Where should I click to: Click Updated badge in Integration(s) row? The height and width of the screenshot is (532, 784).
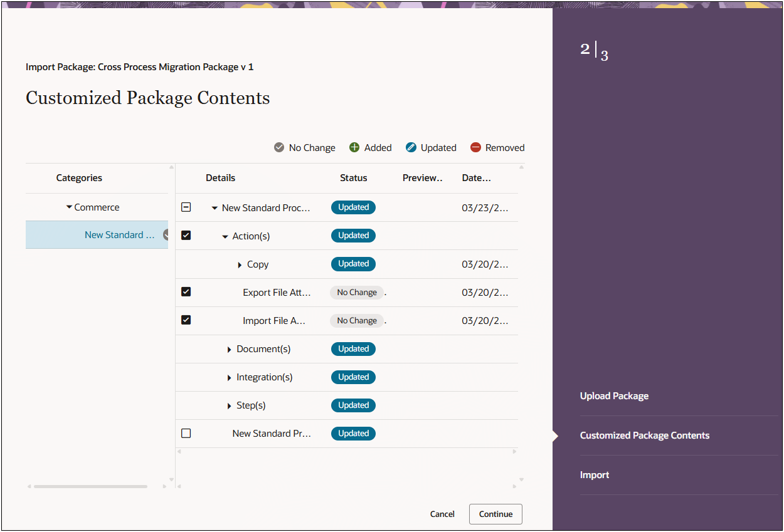(353, 377)
